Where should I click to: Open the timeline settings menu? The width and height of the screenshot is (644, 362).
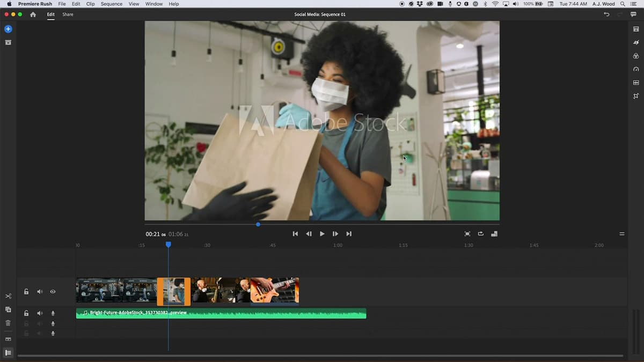coord(621,233)
